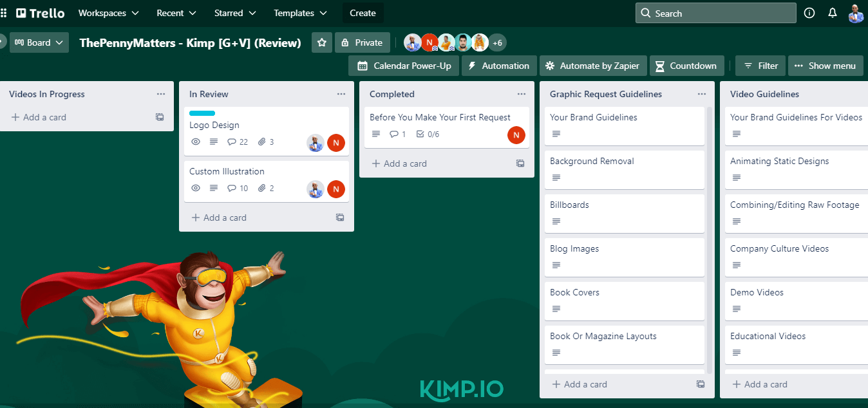Viewport: 868px width, 408px height.
Task: Create template card in Graphic Request Guidelines
Action: tap(701, 384)
